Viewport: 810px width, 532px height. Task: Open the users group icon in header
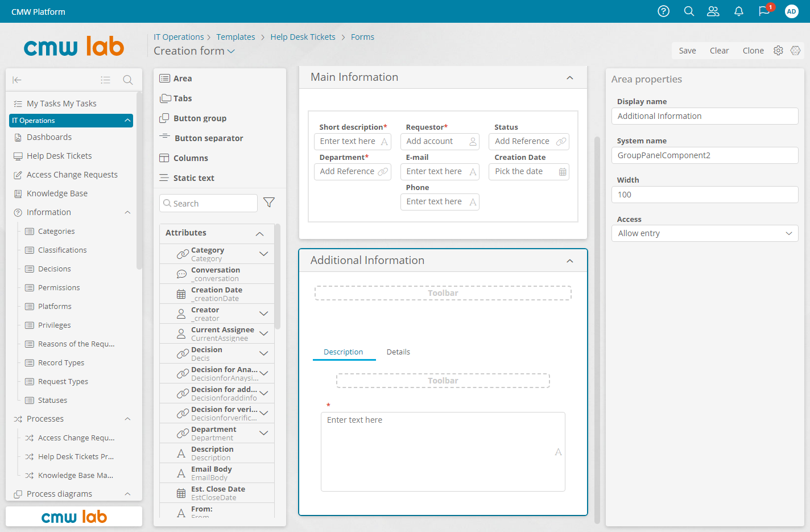point(713,11)
